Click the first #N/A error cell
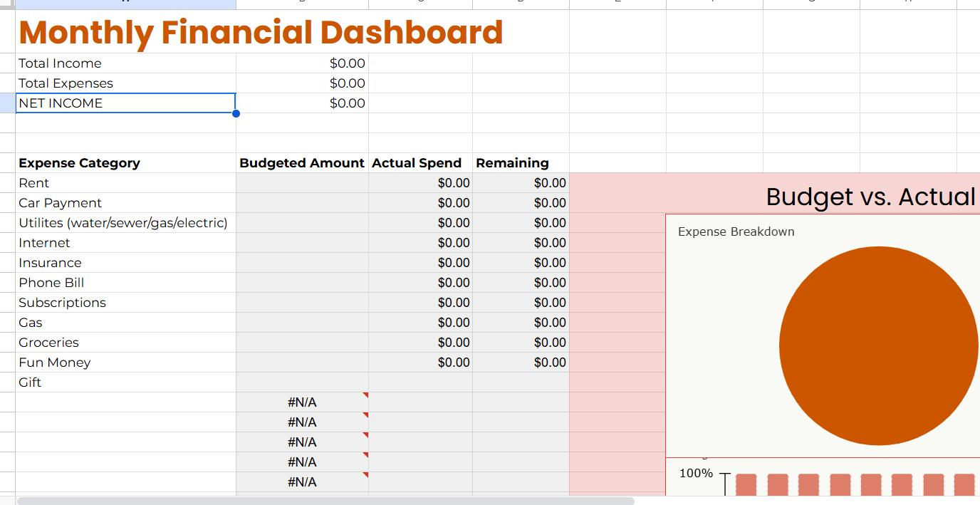Screen dimensions: 980x505 tap(302, 402)
